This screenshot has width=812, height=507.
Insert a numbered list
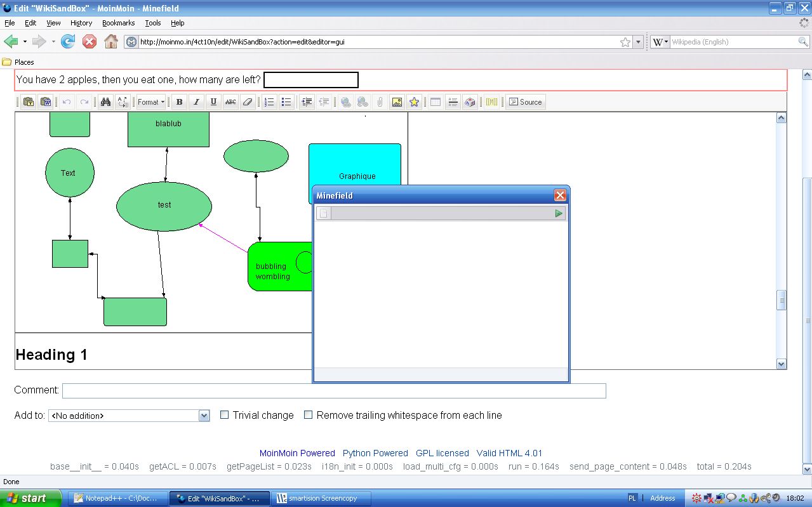[269, 102]
